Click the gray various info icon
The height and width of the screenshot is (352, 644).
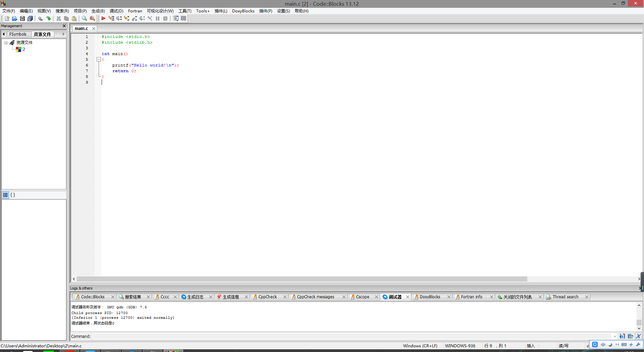tap(183, 18)
